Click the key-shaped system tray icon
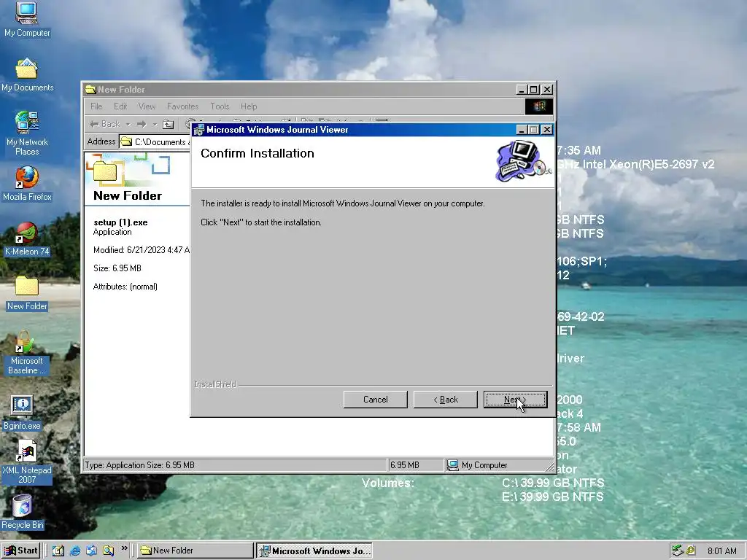Screen dimensions: 747x560 click(x=690, y=551)
